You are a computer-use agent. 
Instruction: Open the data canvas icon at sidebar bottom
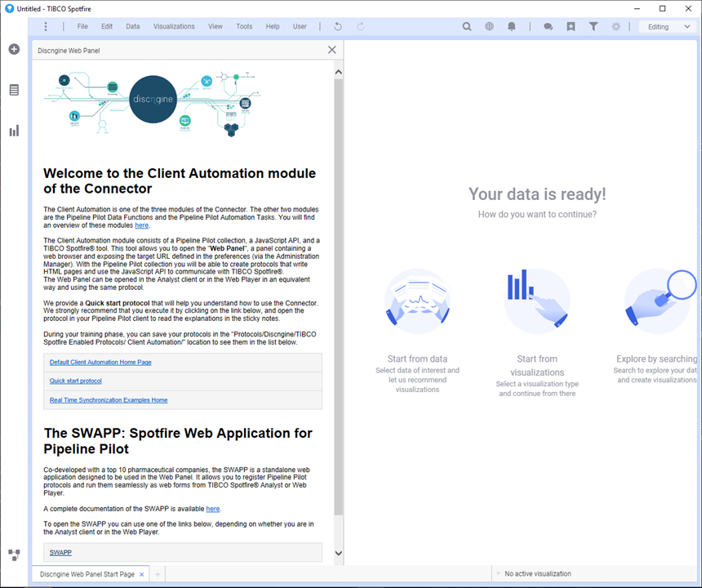pos(14,555)
